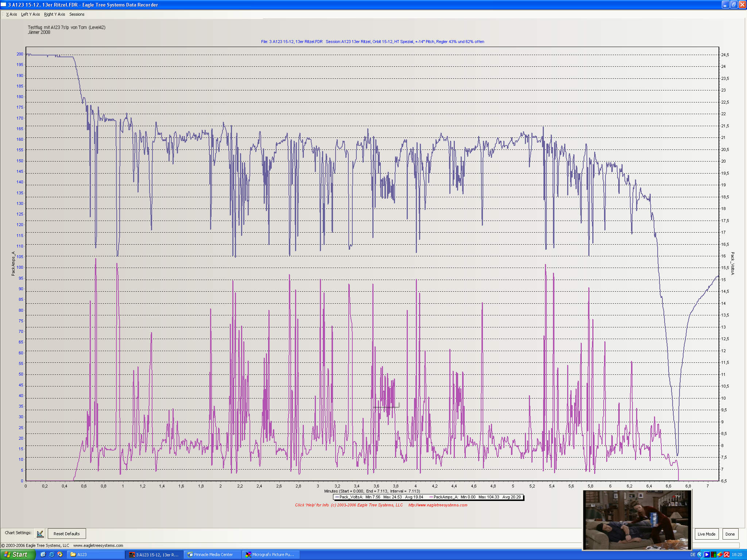Launch Windows Media Player from Quick Launch
The height and width of the screenshot is (560, 747).
(x=60, y=555)
